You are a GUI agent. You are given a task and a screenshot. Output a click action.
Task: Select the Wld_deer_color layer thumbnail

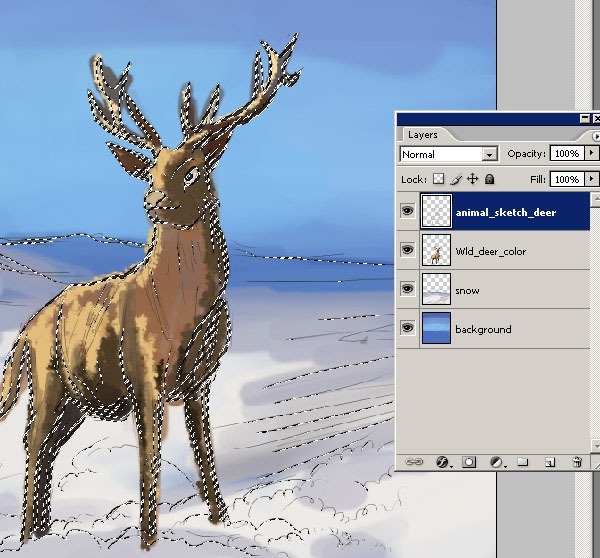(x=436, y=250)
